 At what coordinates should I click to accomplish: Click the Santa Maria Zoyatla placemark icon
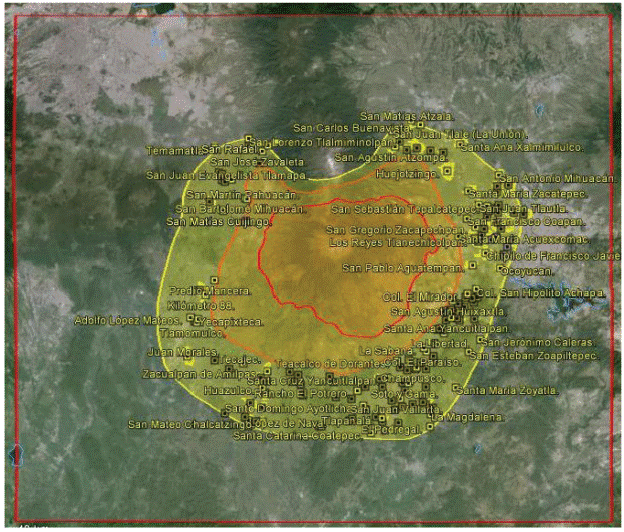point(456,388)
